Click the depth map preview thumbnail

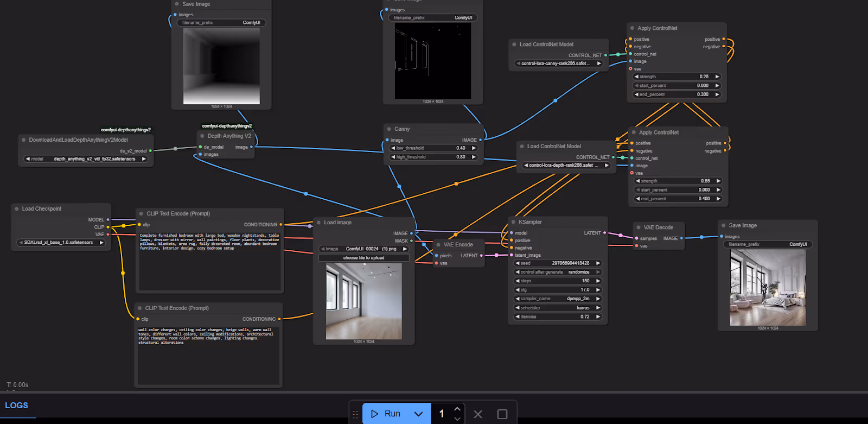pyautogui.click(x=221, y=66)
